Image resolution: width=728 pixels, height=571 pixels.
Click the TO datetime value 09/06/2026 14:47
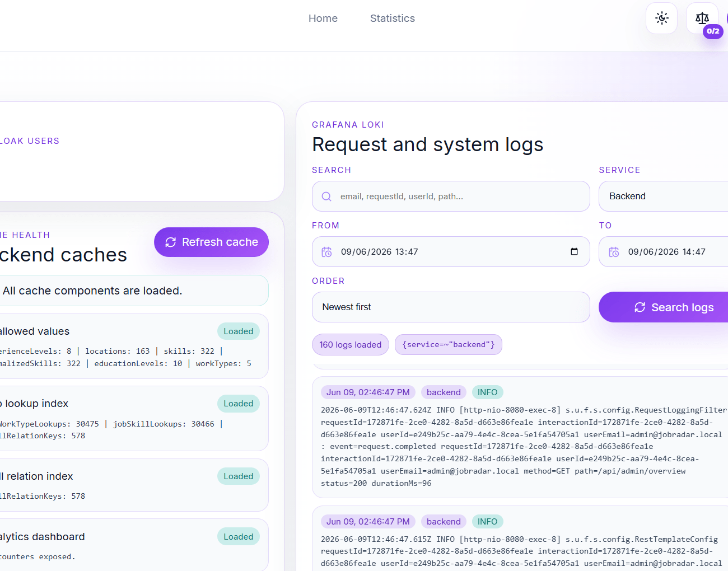pyautogui.click(x=667, y=252)
